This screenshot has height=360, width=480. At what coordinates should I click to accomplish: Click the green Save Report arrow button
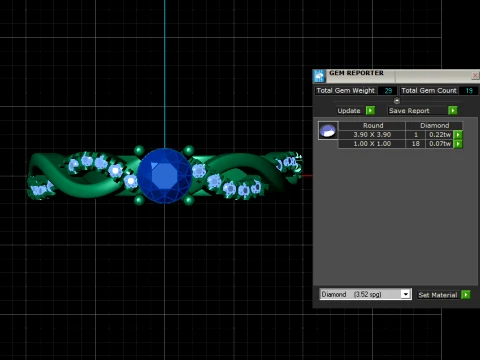point(453,110)
